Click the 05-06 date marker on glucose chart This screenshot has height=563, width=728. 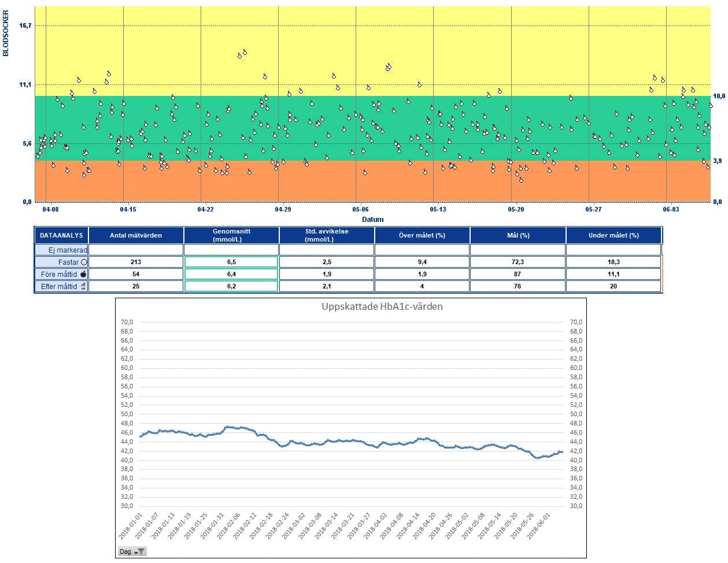click(360, 209)
